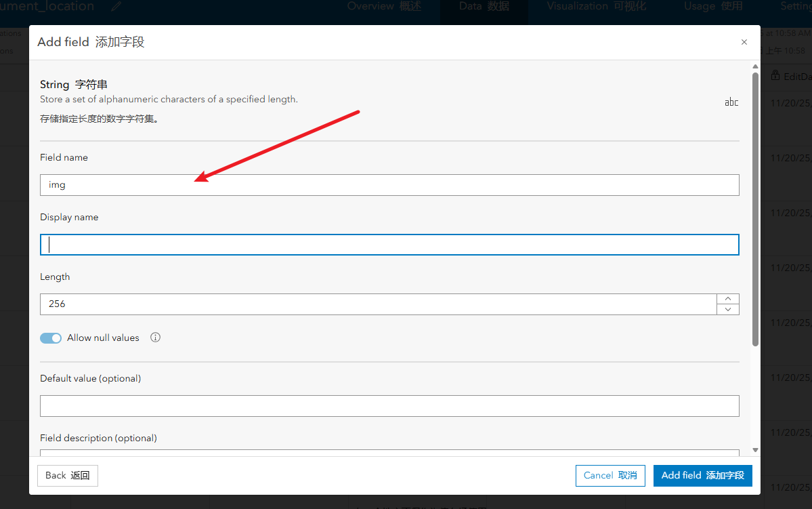The width and height of the screenshot is (812, 509).
Task: Cancel adding the field
Action: tap(610, 475)
